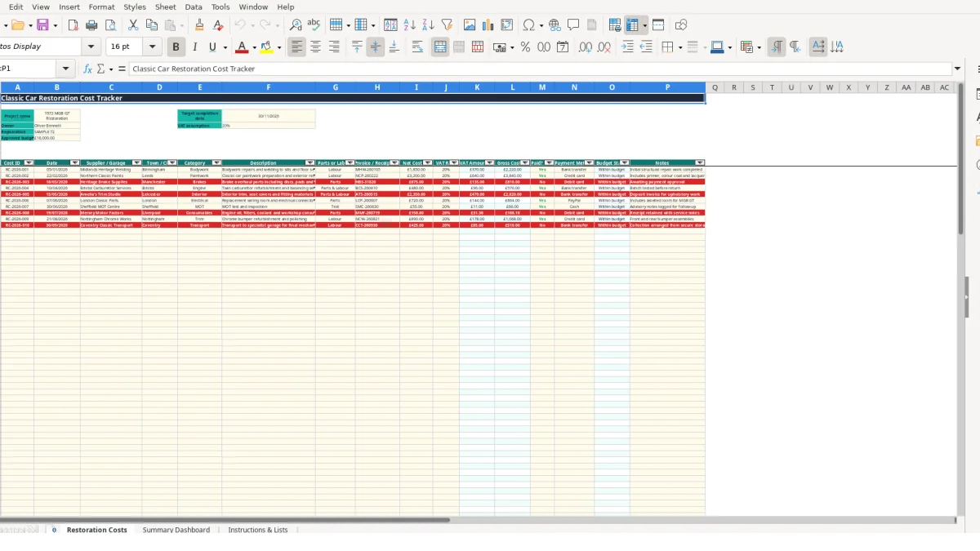This screenshot has width=980, height=551.
Task: Click the Add Decimal Place icon
Action: click(x=586, y=47)
